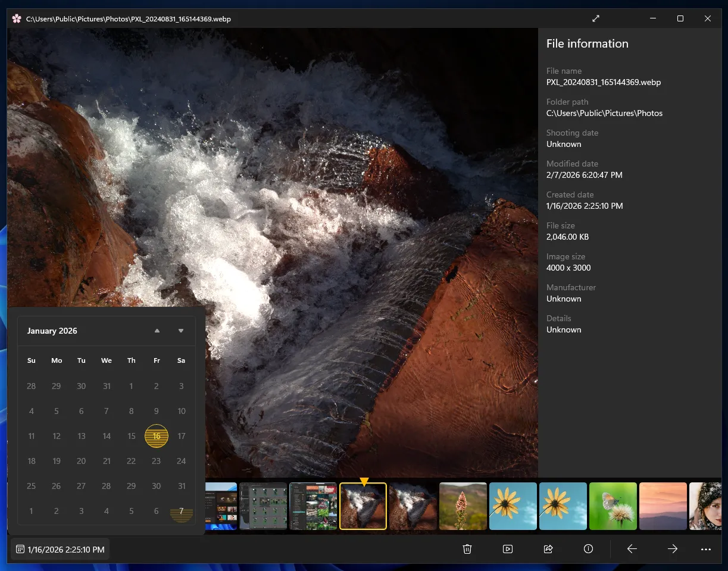Select day 16 in the calendar
The image size is (728, 571).
156,436
